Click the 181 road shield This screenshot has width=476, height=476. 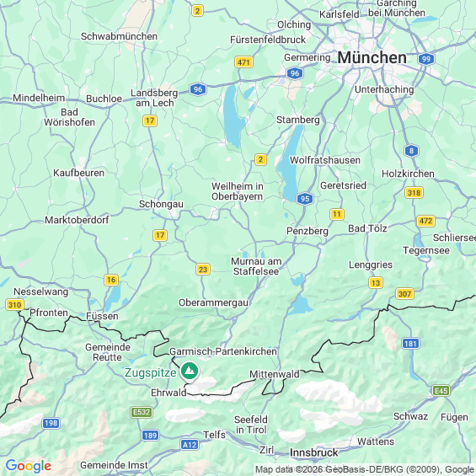click(410, 344)
